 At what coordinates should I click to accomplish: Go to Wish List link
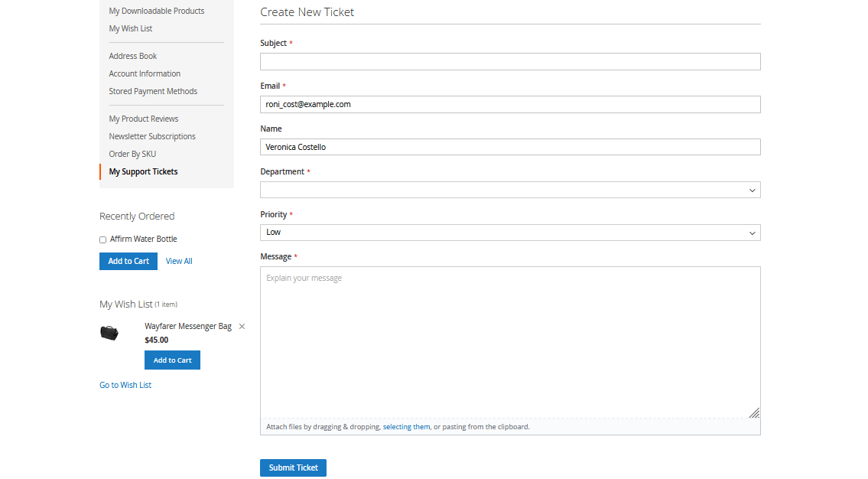point(125,386)
